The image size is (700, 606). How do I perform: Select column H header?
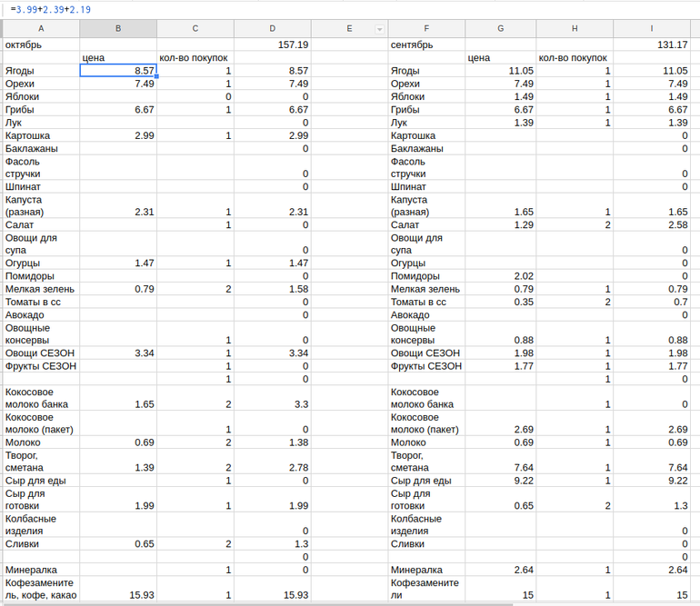(574, 30)
